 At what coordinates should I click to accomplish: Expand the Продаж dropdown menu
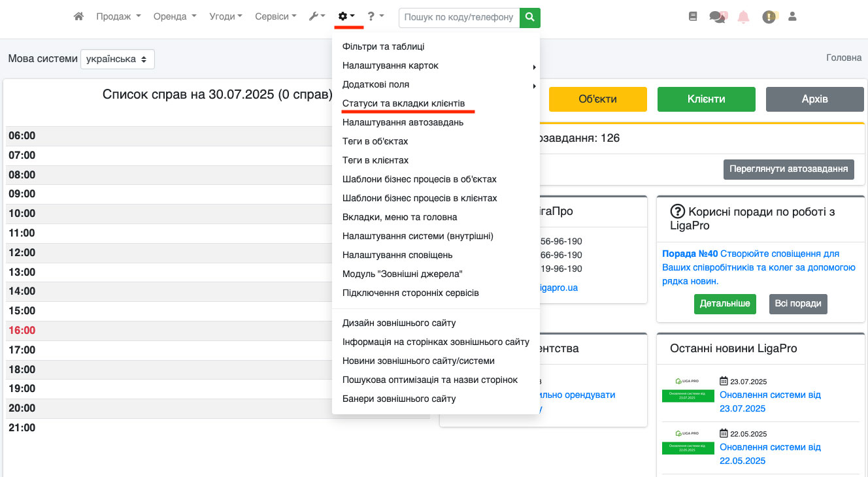(118, 17)
